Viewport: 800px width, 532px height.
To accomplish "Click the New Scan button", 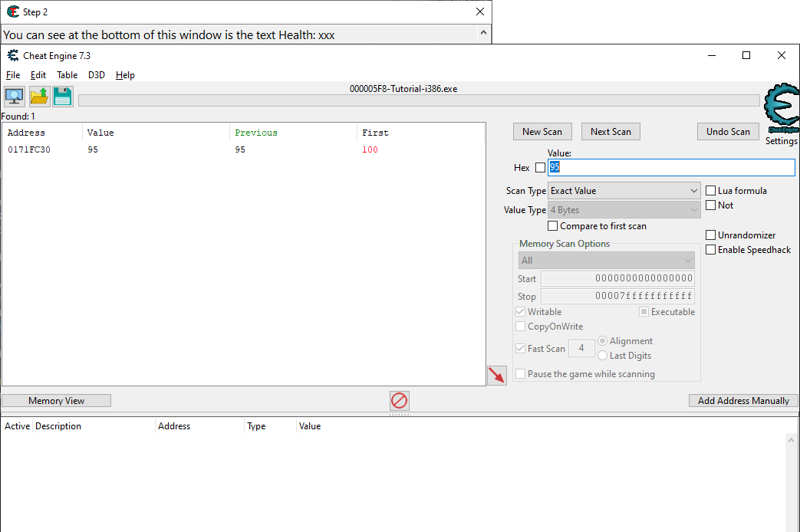I will tap(542, 132).
